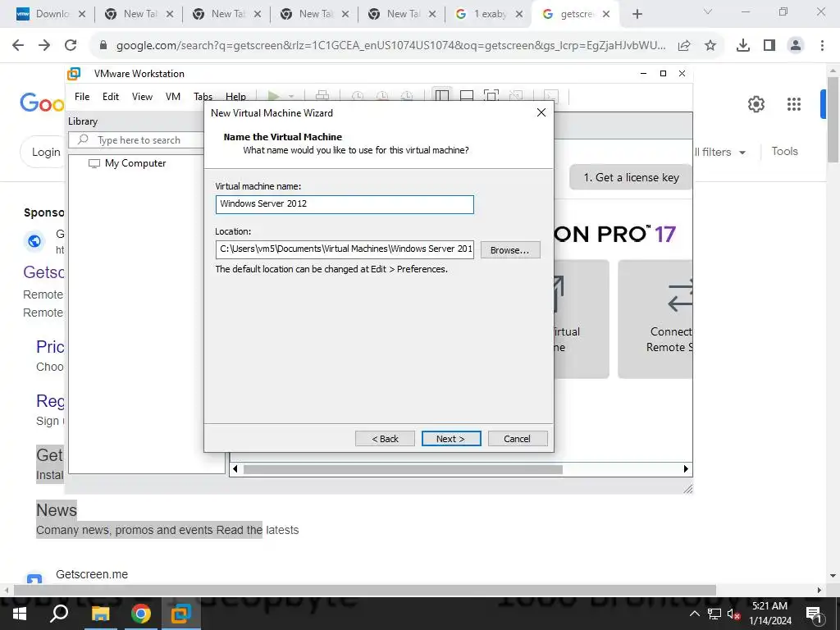Viewport: 840px width, 630px height.
Task: Click the console view icon in VMware toolbar
Action: pos(550,96)
